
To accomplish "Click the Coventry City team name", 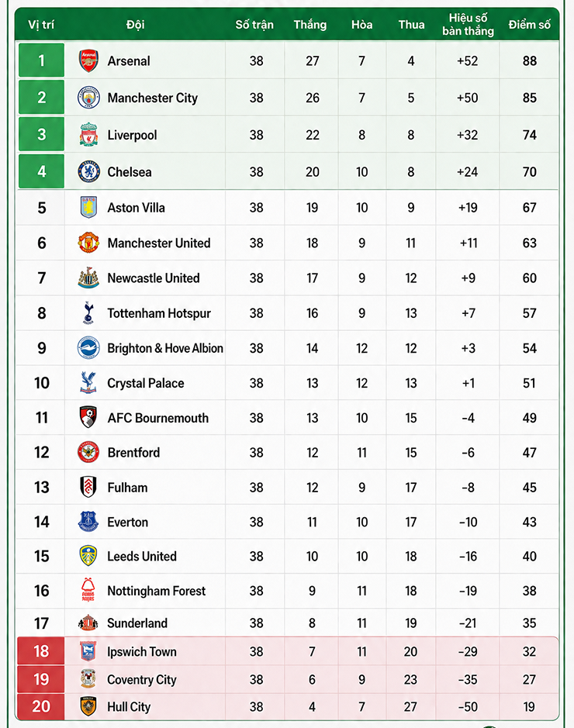I will [142, 680].
